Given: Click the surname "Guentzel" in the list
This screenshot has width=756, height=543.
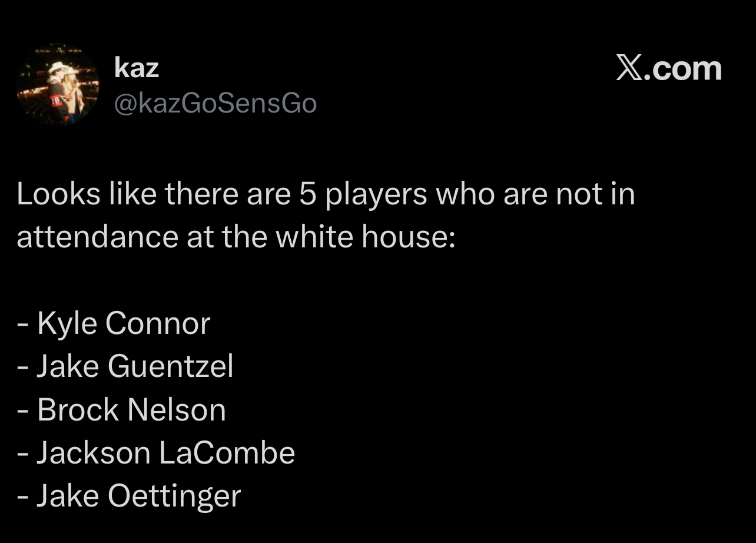Looking at the screenshot, I should point(171,366).
